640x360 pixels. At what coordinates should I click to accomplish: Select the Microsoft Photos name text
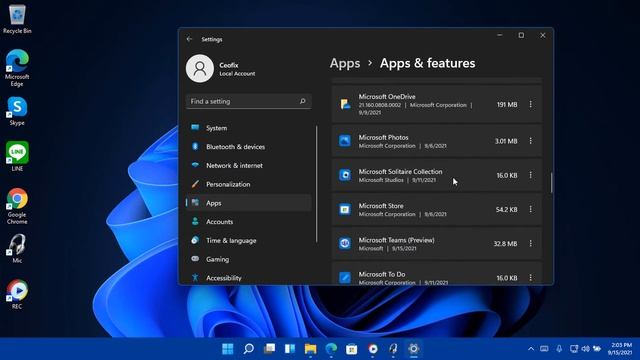(383, 138)
